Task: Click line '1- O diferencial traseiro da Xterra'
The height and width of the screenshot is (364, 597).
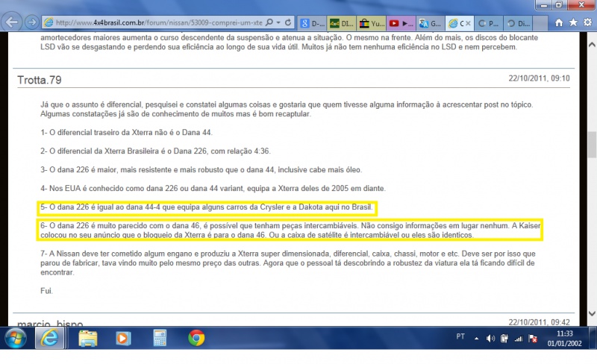Action: [x=126, y=133]
